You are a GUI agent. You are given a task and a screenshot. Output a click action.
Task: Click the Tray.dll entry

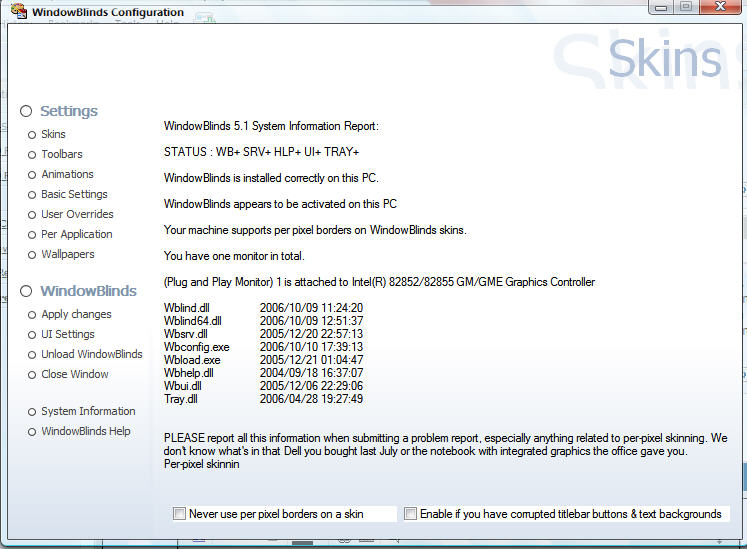point(181,399)
